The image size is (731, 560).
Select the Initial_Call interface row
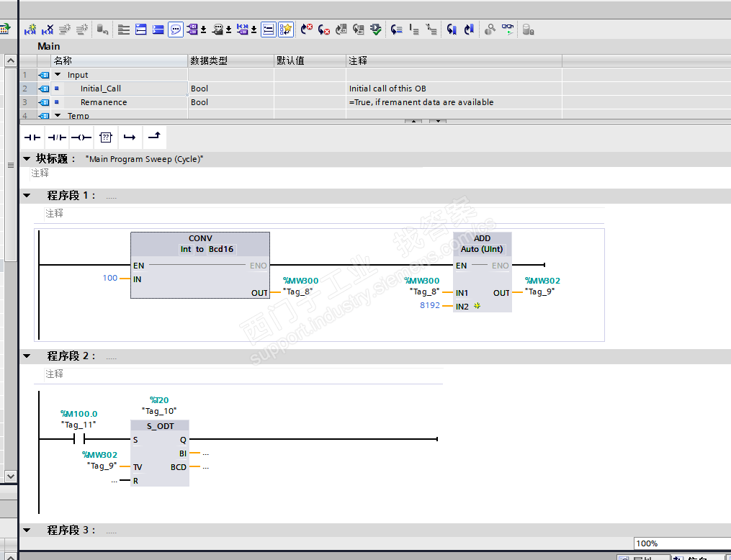click(x=291, y=89)
